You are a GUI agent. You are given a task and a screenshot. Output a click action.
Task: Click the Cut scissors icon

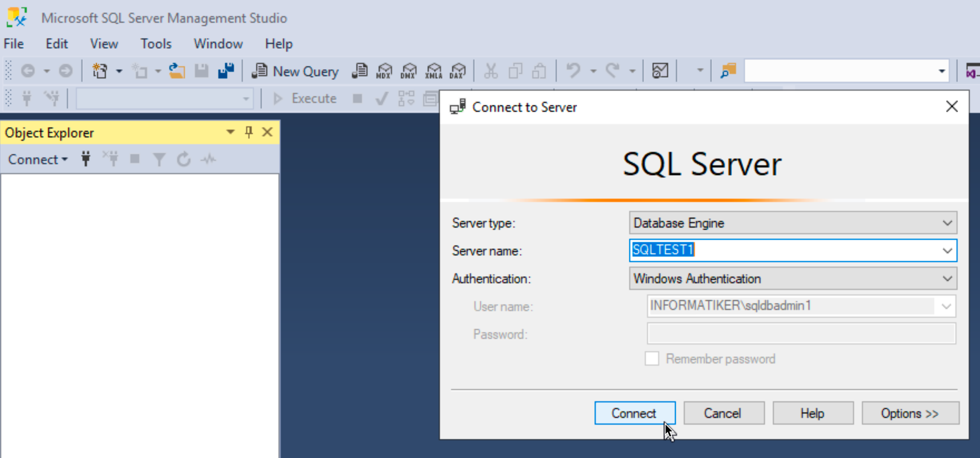point(491,71)
